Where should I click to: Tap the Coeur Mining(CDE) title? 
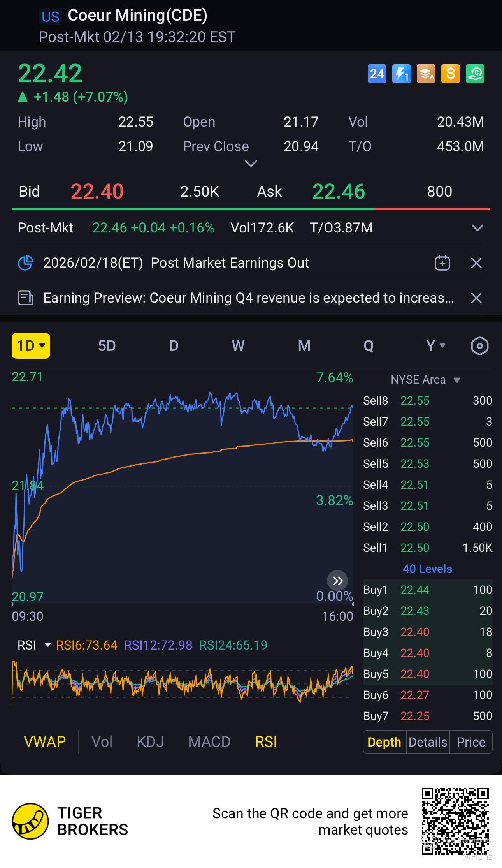137,15
